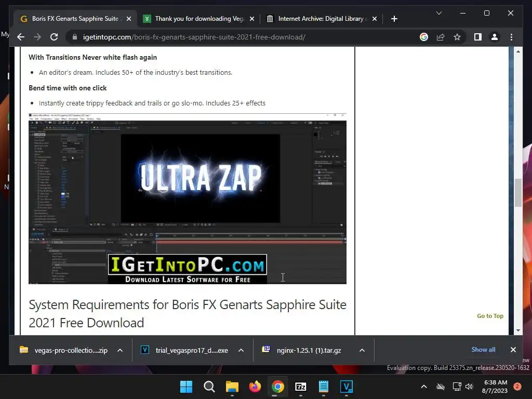Viewport: 532px width, 399px height.
Task: Open downloaded nginx-1.25.1 tar.gz
Action: 302,350
